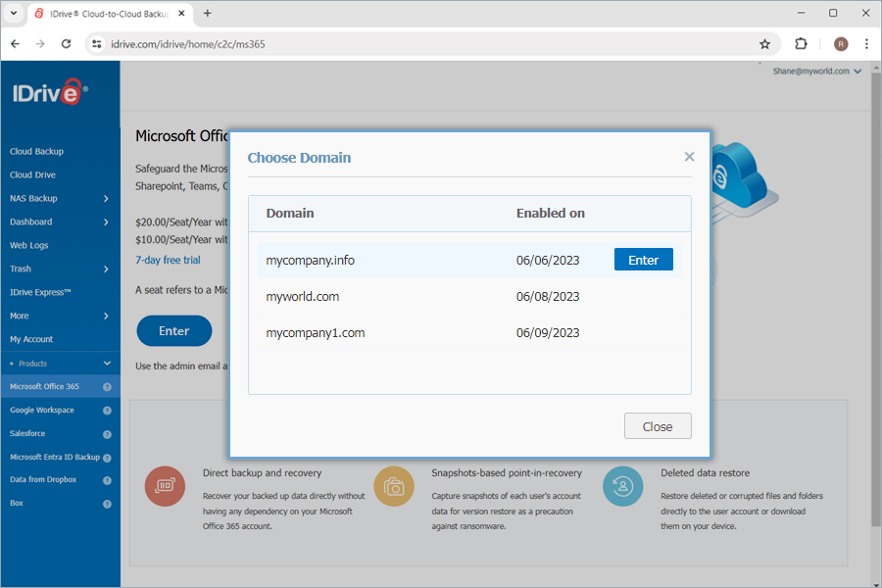882x588 pixels.
Task: Click the Enter button for mycompany.info
Action: point(643,260)
